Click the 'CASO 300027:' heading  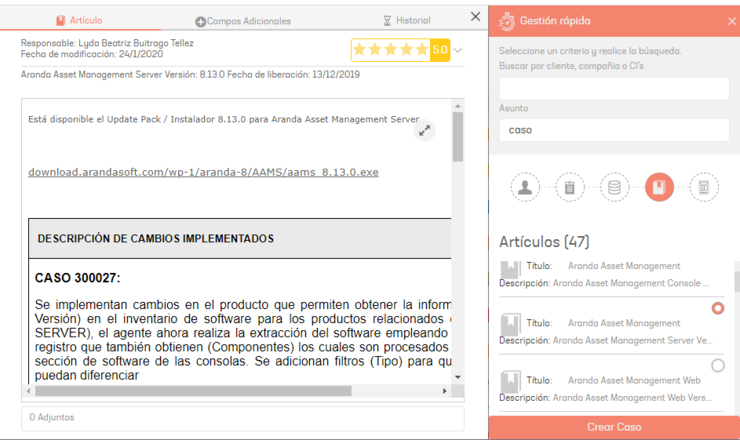[77, 278]
